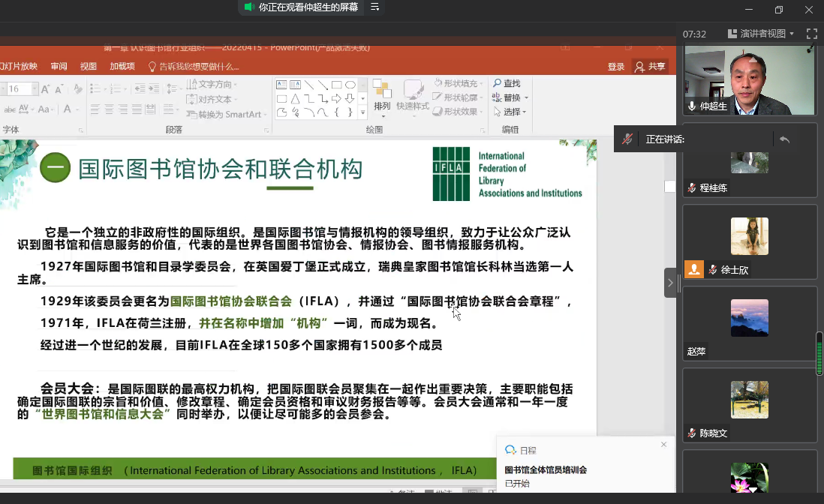The image size is (824, 504).
Task: Click the participant list scrollbar
Action: pyautogui.click(x=819, y=353)
